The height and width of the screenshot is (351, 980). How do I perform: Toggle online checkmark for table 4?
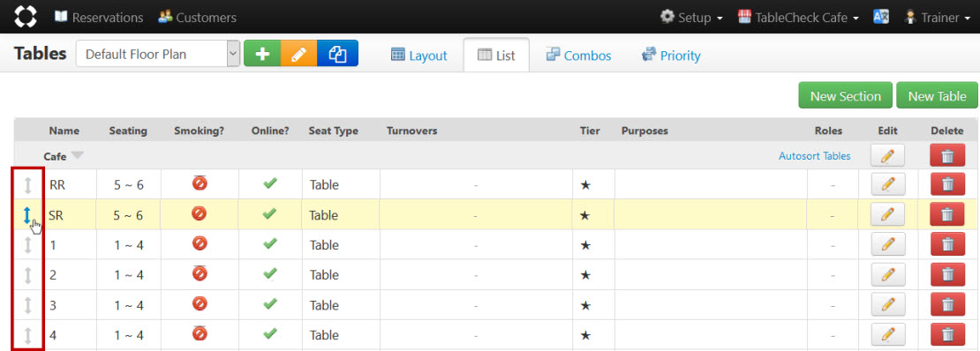270,334
